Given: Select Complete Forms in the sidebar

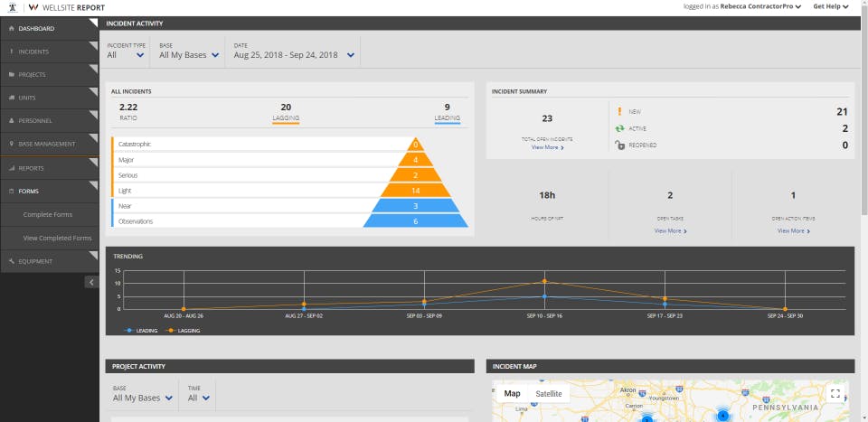Looking at the screenshot, I should coord(49,214).
